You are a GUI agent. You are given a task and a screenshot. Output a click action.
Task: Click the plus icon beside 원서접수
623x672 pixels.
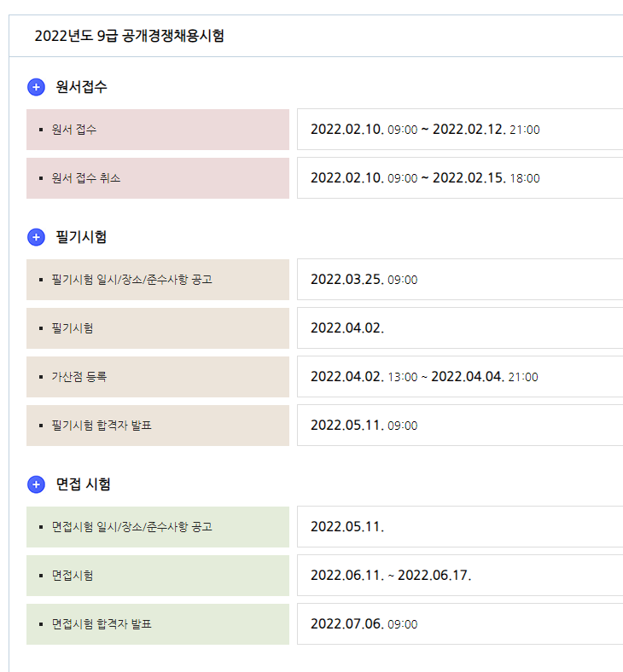tap(36, 87)
